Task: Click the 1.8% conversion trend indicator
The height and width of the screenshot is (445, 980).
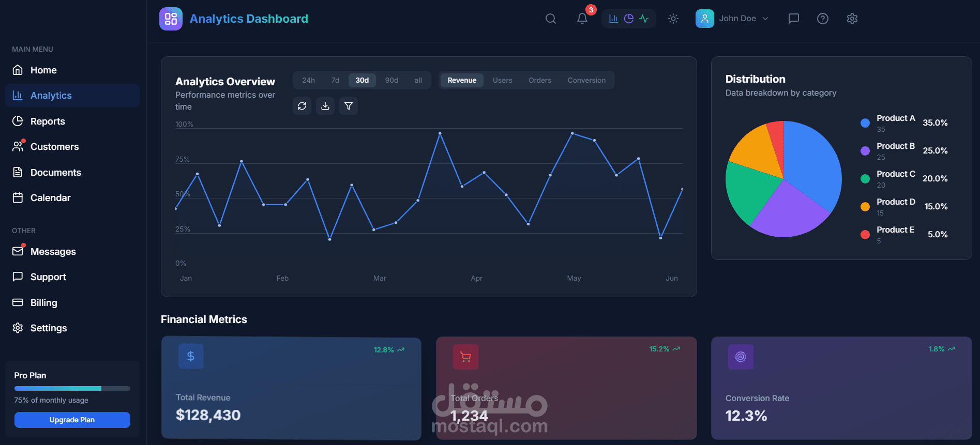Action: (x=942, y=349)
